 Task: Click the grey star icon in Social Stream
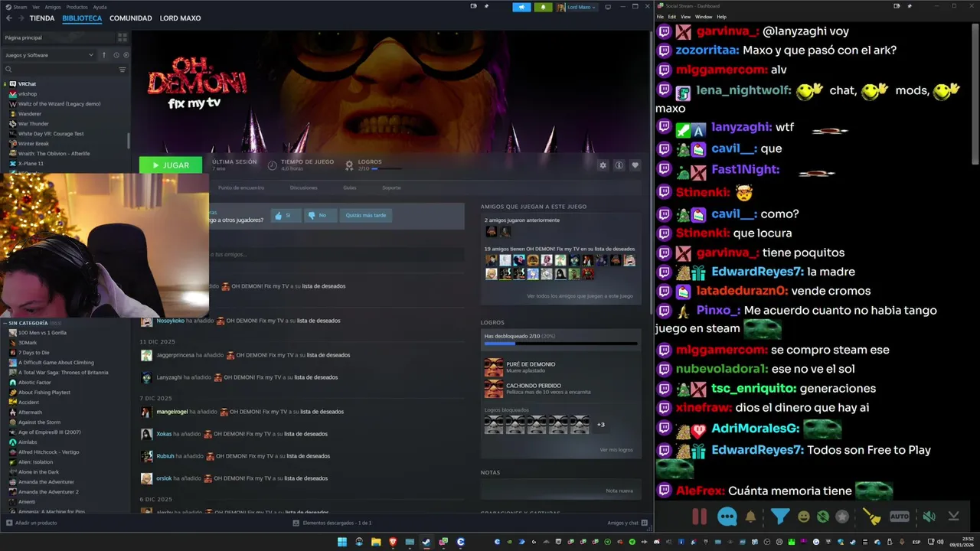tap(842, 517)
